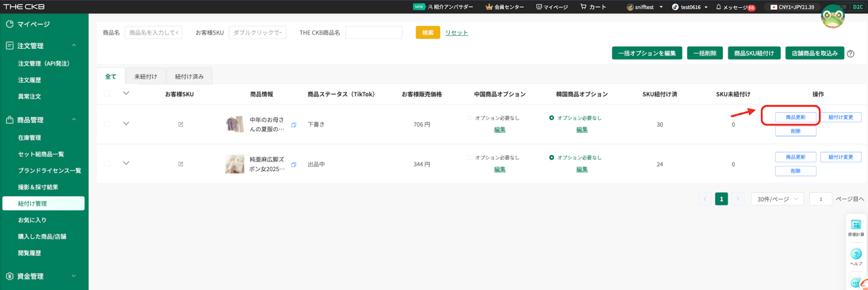Click the 紹介アンバサダー NEW link
This screenshot has height=290, width=868.
443,7
